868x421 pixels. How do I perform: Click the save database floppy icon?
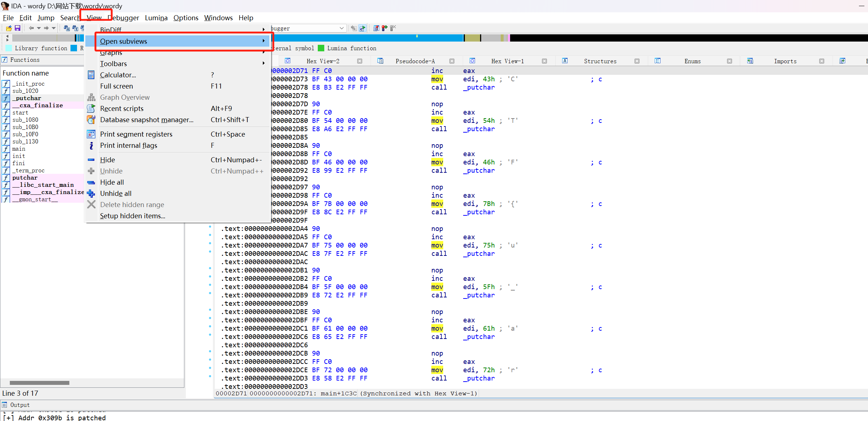(17, 28)
